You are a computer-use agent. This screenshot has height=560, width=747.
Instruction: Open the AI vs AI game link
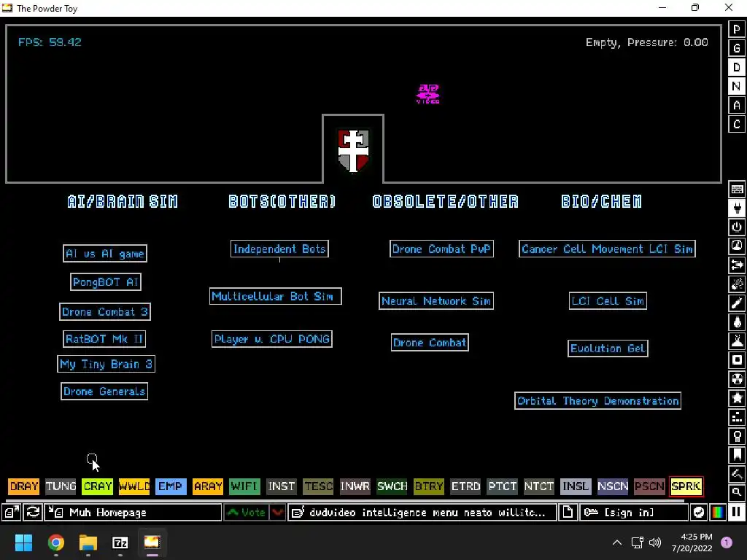(x=105, y=253)
